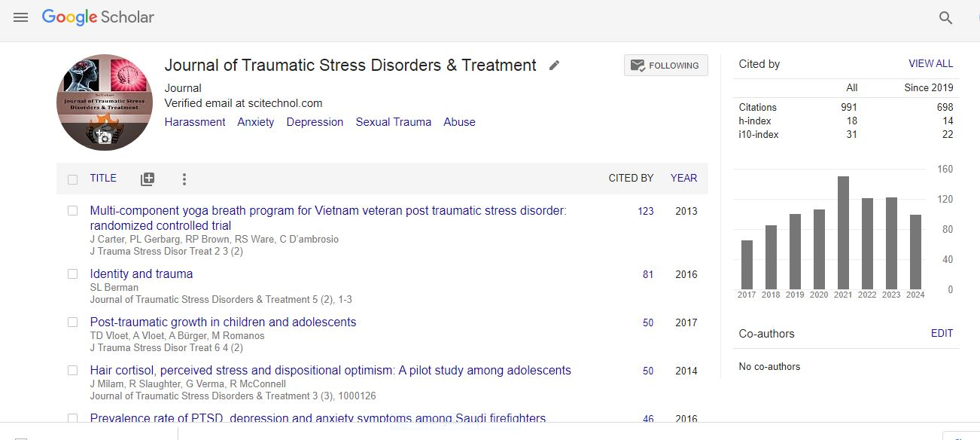Screen dimensions: 980x440
Task: Open the Sexual Trauma interest link
Action: (x=394, y=122)
